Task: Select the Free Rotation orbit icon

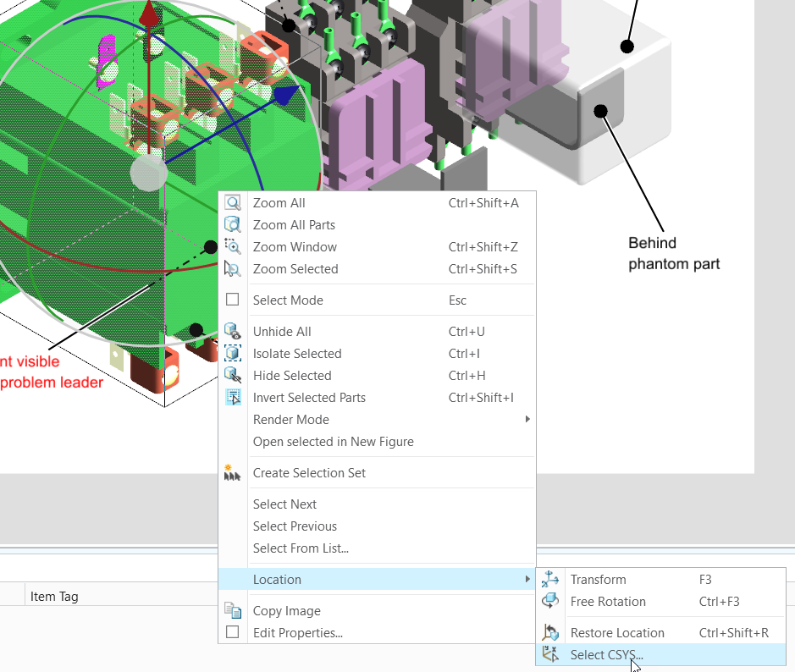Action: (551, 602)
